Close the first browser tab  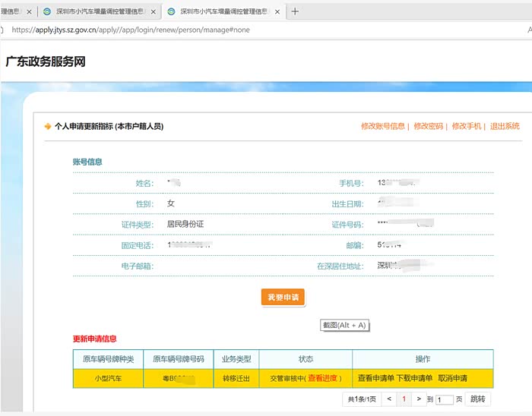29,12
